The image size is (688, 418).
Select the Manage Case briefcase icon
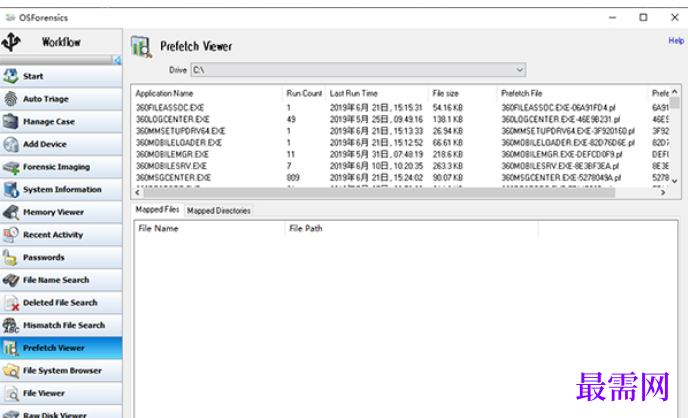point(11,121)
